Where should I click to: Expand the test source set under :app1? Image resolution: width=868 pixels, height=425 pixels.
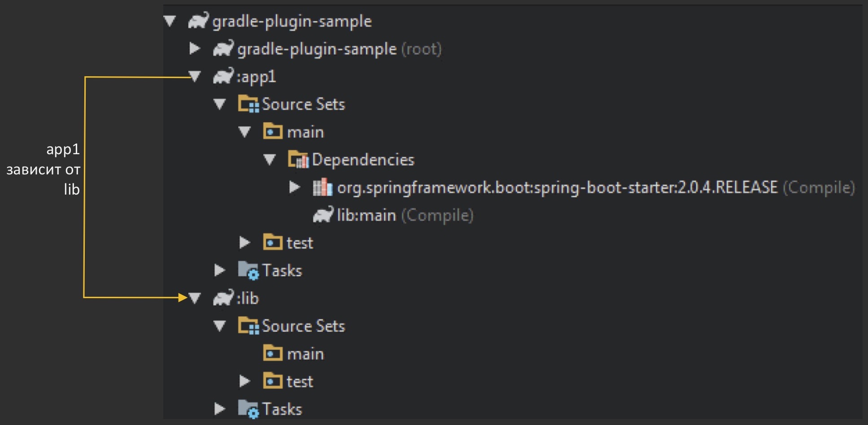pyautogui.click(x=244, y=243)
